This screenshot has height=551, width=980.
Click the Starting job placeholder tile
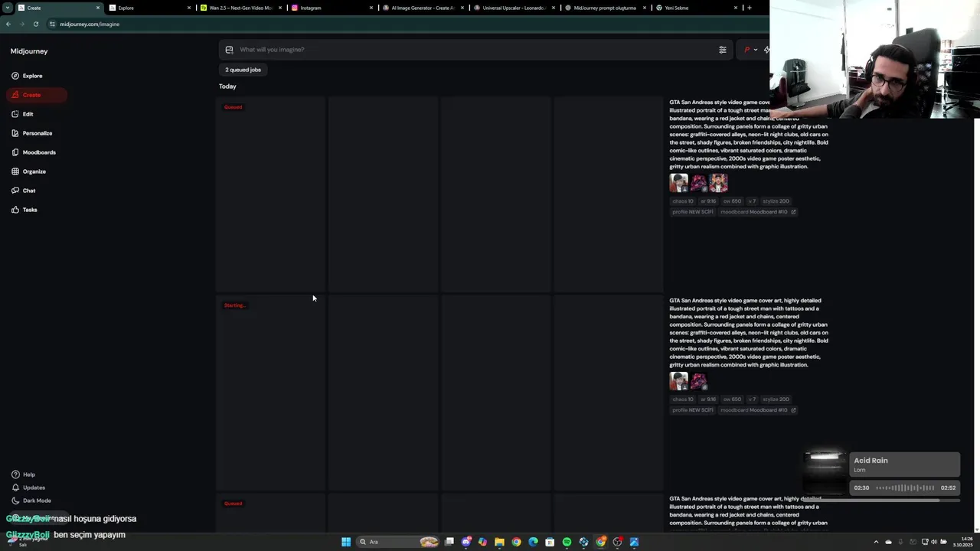(270, 392)
